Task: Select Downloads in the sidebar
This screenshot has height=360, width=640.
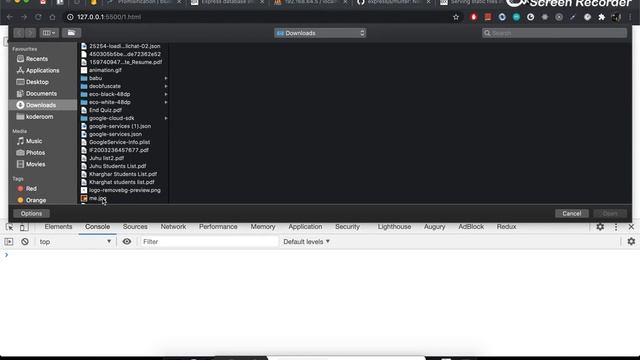Action: (42, 105)
